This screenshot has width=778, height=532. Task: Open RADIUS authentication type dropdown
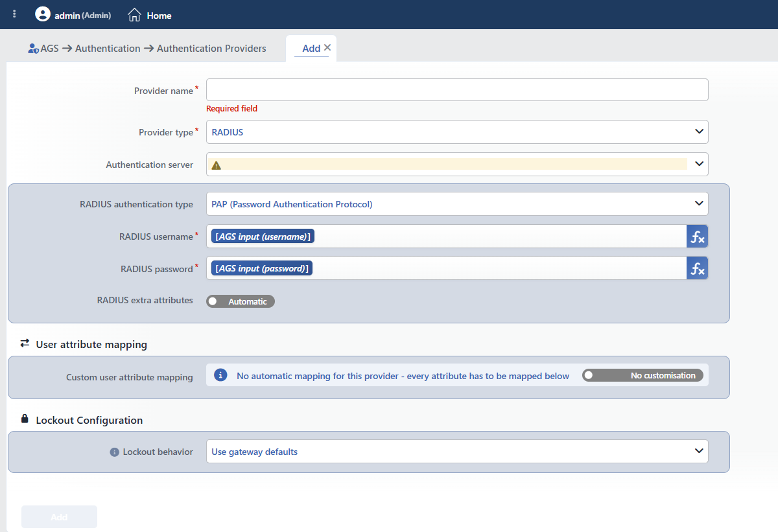click(x=457, y=204)
